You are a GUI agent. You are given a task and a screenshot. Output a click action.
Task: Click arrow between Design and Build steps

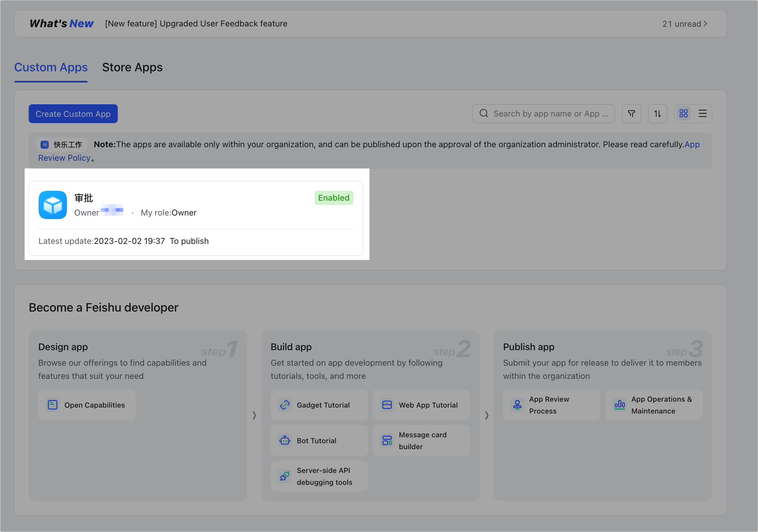[254, 415]
